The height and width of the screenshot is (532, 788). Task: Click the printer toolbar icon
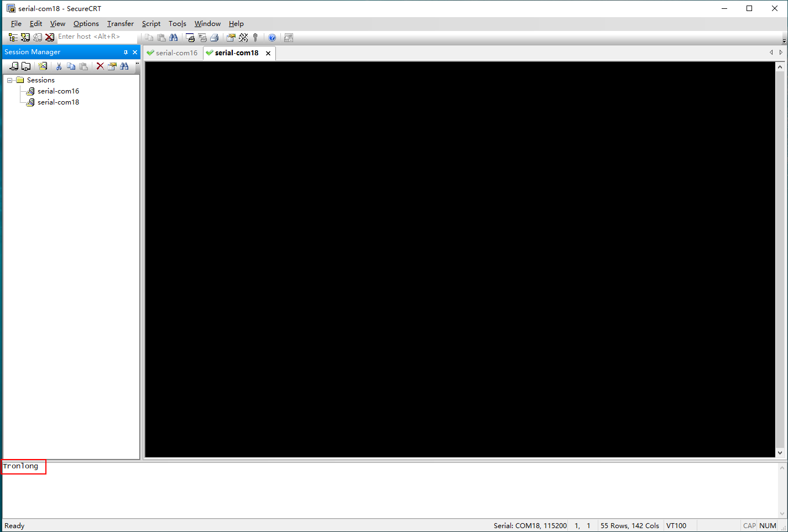[x=215, y=38]
